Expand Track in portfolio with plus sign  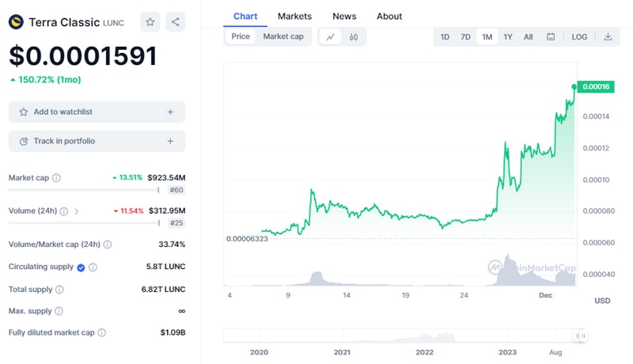(170, 141)
